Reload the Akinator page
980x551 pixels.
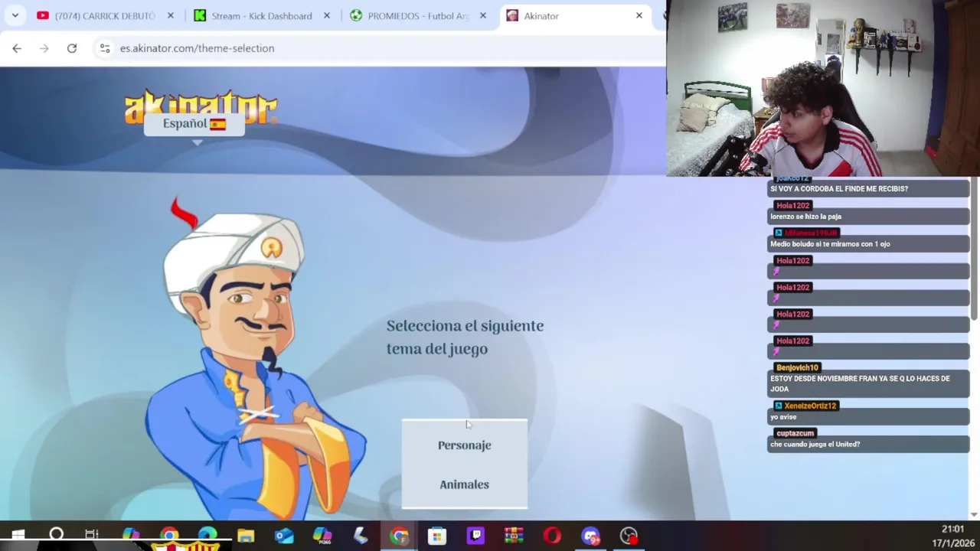click(x=72, y=48)
